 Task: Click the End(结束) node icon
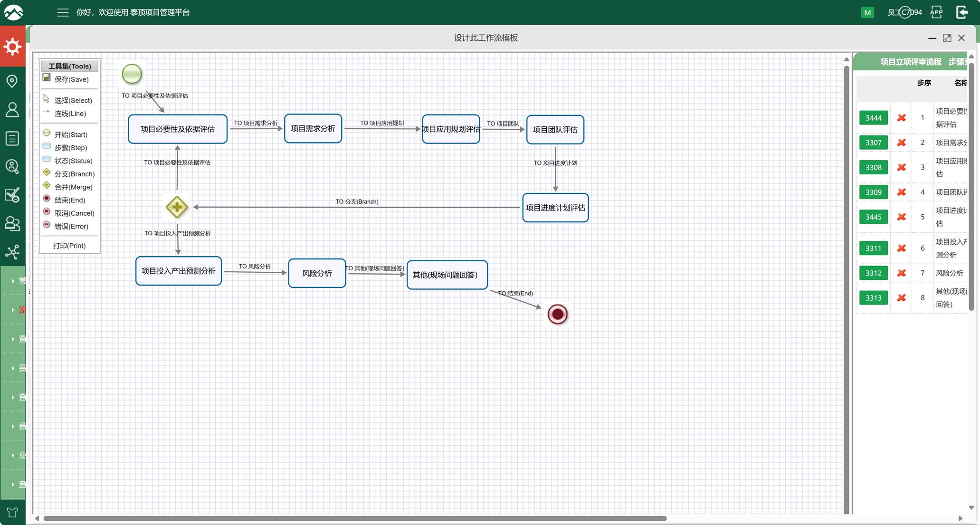click(46, 199)
